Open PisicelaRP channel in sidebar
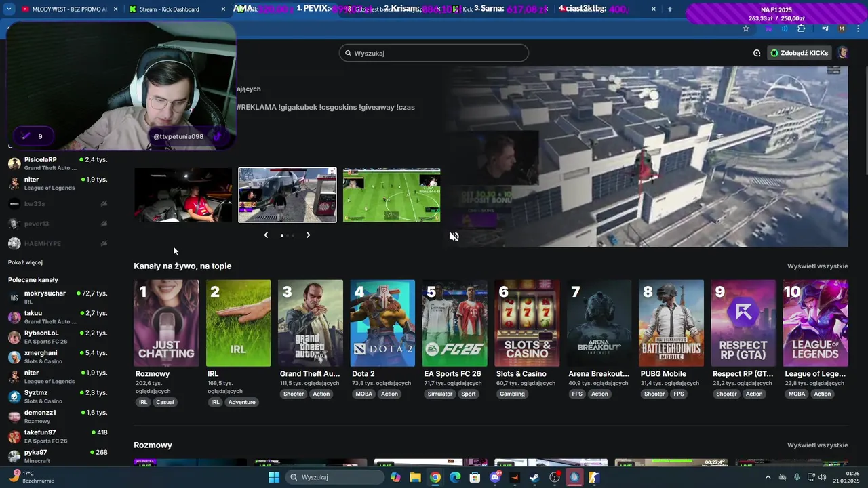This screenshot has height=488, width=868. 58,163
